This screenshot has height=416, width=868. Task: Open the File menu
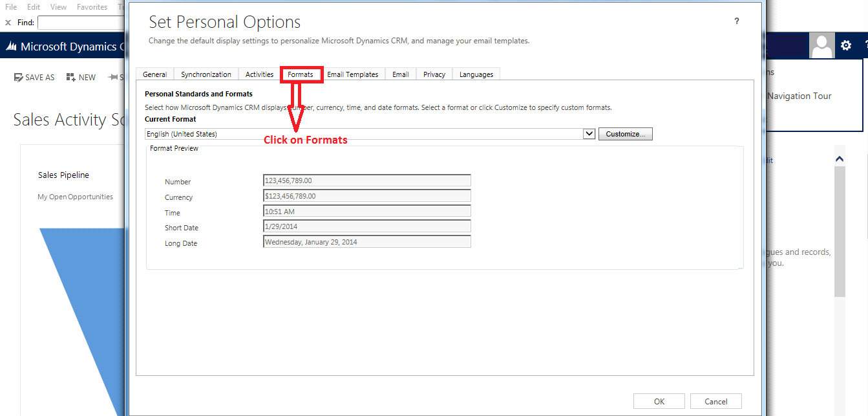click(x=11, y=7)
